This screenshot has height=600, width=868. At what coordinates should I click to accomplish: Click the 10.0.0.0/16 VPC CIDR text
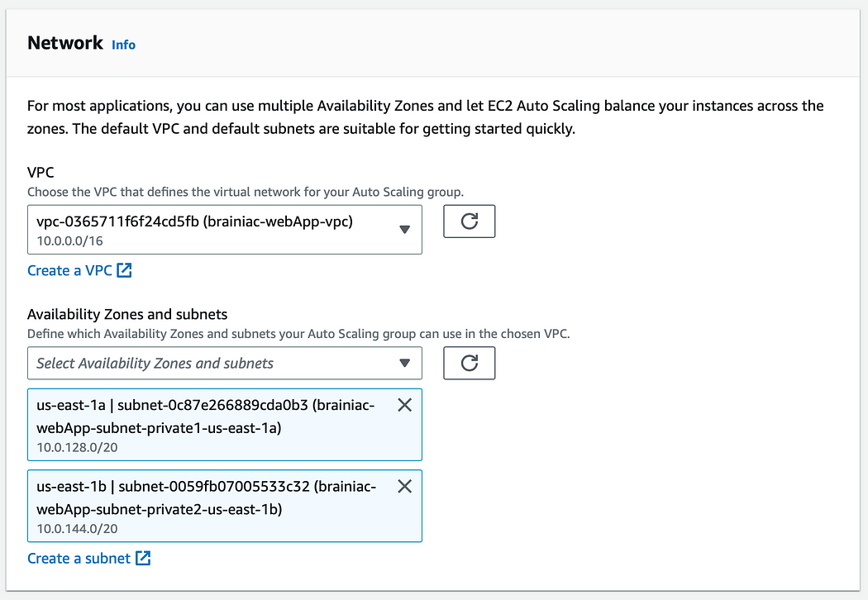[x=69, y=240]
